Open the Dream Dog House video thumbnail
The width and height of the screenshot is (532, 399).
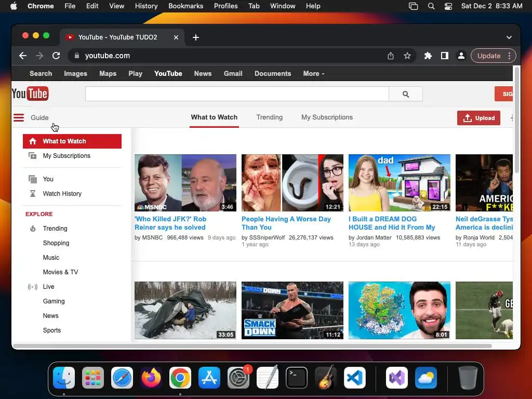click(400, 183)
